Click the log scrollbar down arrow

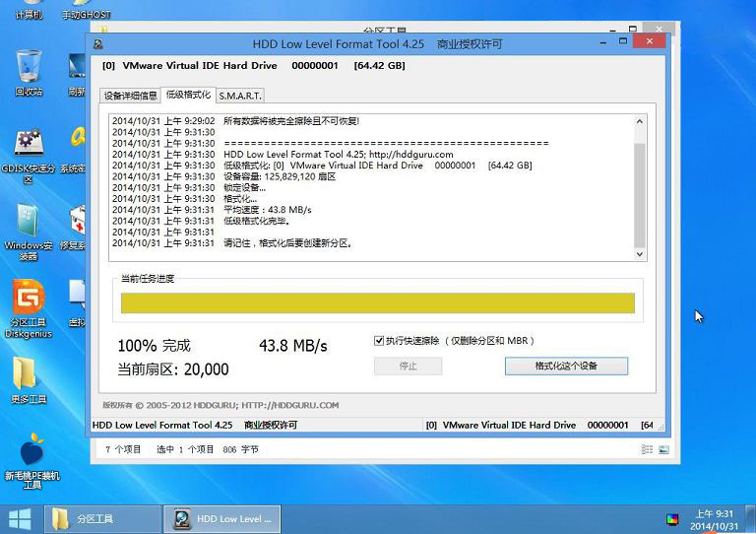point(639,254)
